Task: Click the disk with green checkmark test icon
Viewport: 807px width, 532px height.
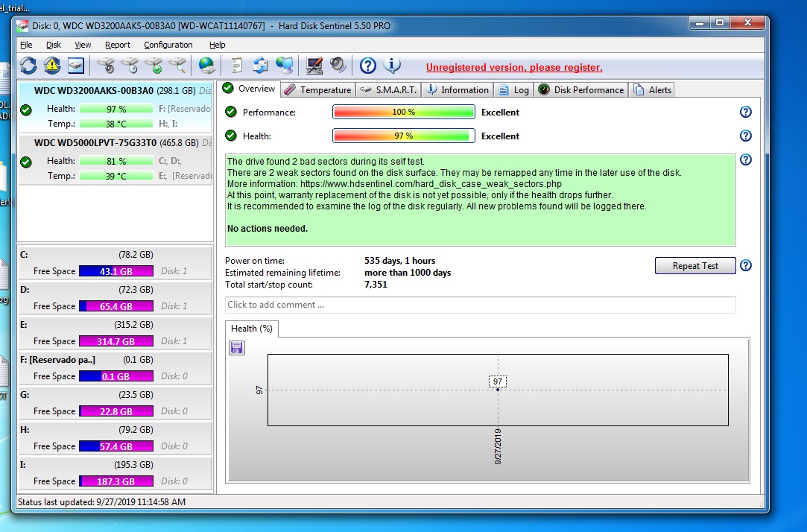Action: coord(154,66)
